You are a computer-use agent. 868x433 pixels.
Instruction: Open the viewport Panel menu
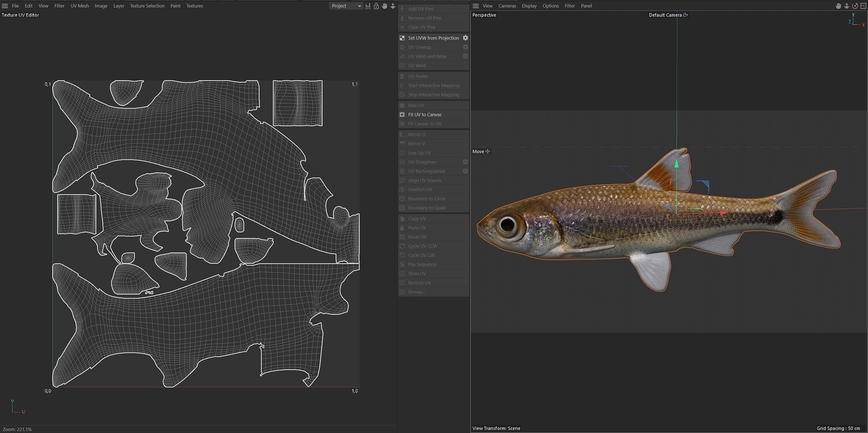point(587,6)
